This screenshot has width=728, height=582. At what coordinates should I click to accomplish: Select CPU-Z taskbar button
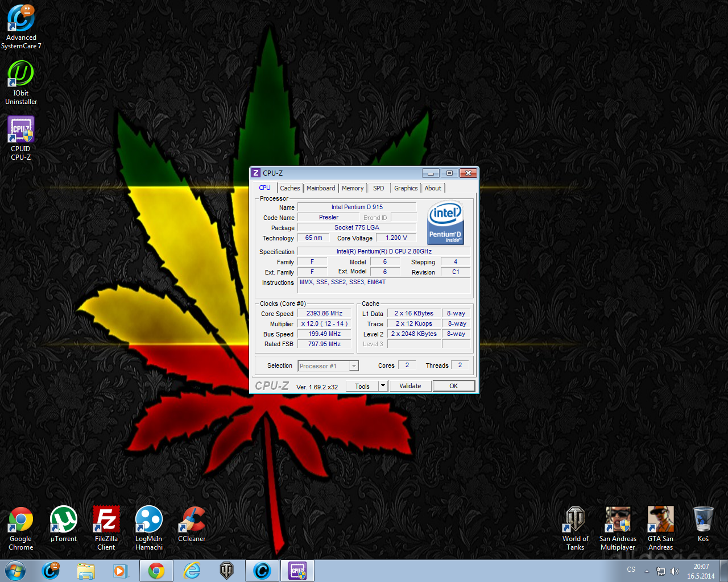pos(297,571)
